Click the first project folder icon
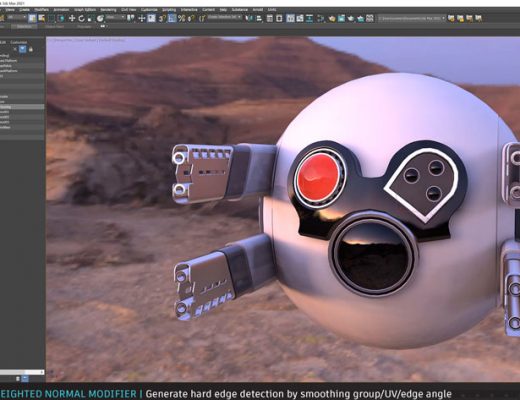Screen dimensions: 520x400 point(451,18)
